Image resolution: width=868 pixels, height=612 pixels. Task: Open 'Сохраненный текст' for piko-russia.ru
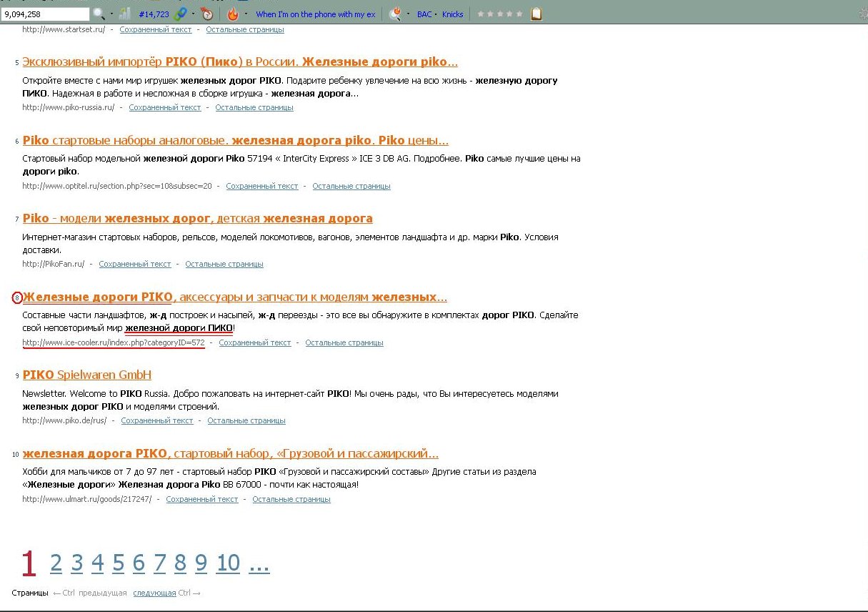click(x=165, y=108)
